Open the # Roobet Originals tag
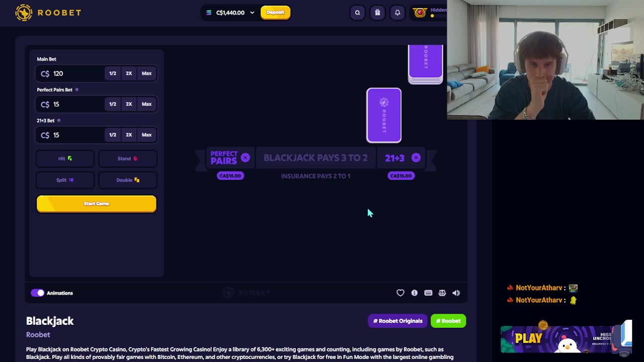Image resolution: width=644 pixels, height=362 pixels. (x=397, y=321)
